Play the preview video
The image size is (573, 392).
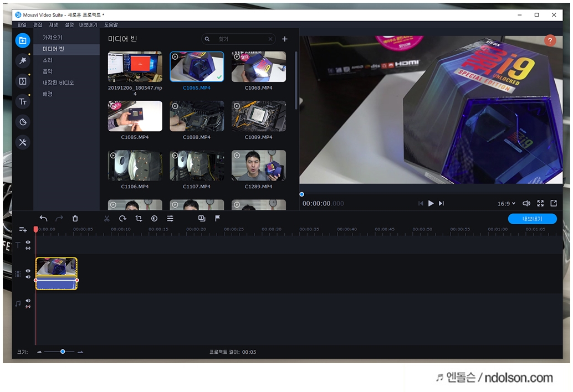431,203
